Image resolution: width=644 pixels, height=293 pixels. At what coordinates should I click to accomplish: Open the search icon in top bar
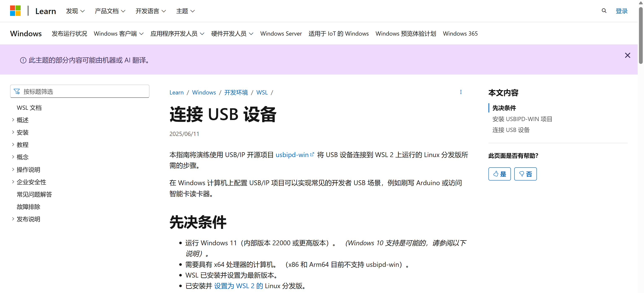click(x=604, y=11)
